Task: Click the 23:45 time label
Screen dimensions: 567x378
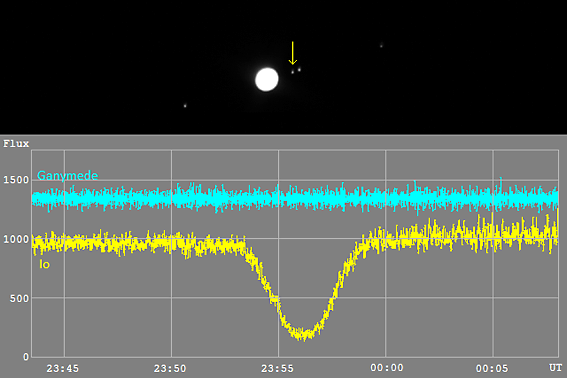Action: click(63, 369)
